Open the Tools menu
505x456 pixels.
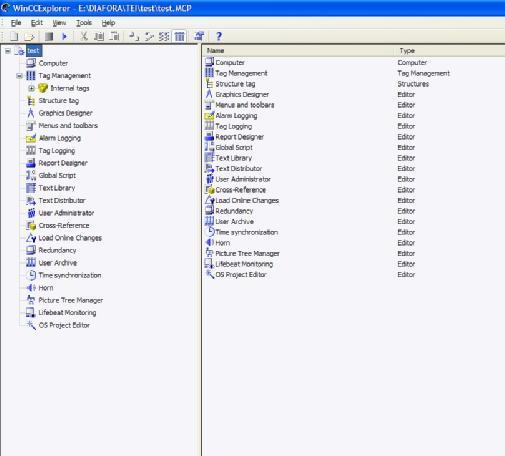(84, 23)
